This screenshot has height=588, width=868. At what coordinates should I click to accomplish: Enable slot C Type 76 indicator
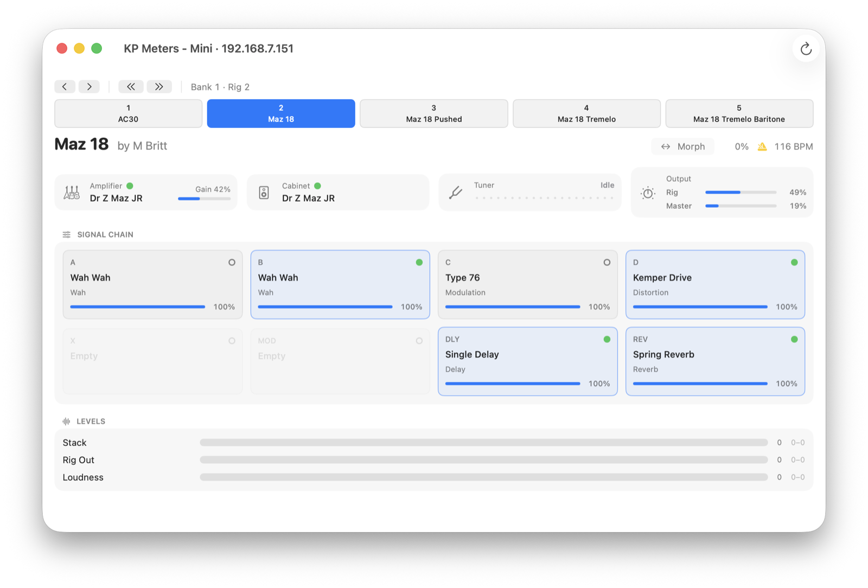(x=607, y=263)
